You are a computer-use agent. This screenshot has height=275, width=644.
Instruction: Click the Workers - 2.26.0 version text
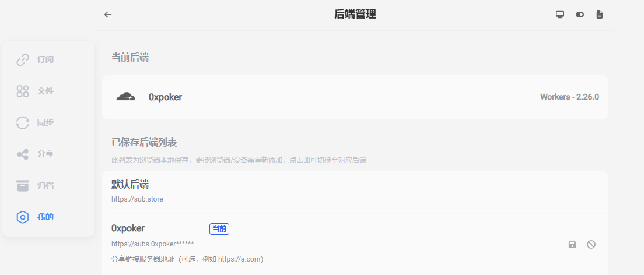(x=569, y=97)
